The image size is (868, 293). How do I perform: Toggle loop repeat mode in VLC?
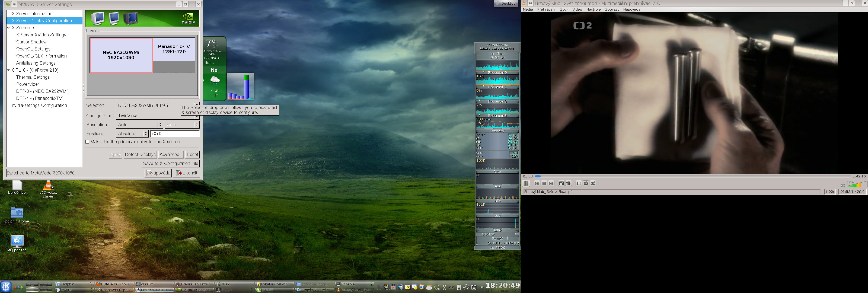tap(586, 183)
